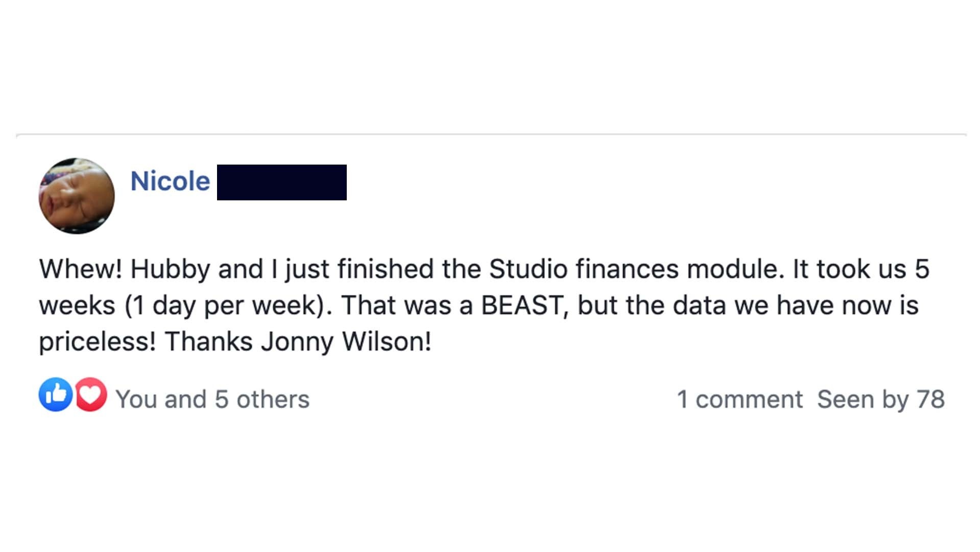Click the thumbs-up Like reaction icon
This screenshot has height=552, width=980.
click(56, 395)
